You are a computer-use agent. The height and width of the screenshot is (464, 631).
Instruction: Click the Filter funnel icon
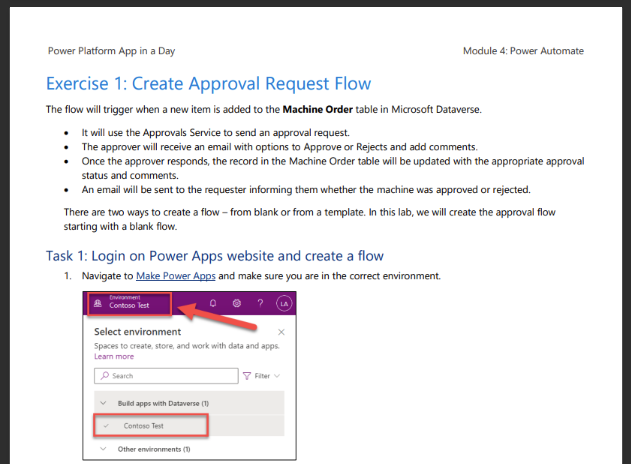[x=247, y=376]
